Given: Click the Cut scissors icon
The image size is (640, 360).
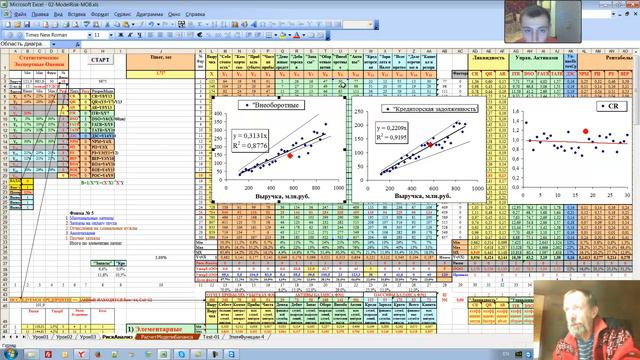Looking at the screenshot, I should [107, 25].
